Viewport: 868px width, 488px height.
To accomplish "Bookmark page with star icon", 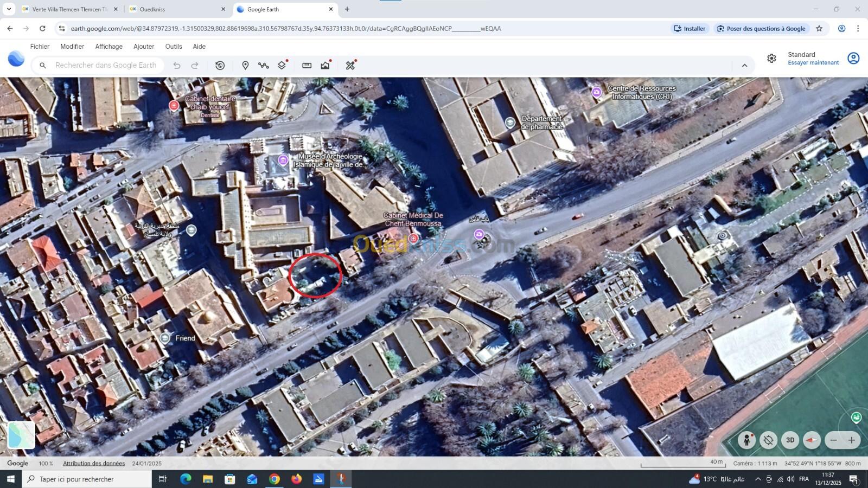I will pos(819,29).
